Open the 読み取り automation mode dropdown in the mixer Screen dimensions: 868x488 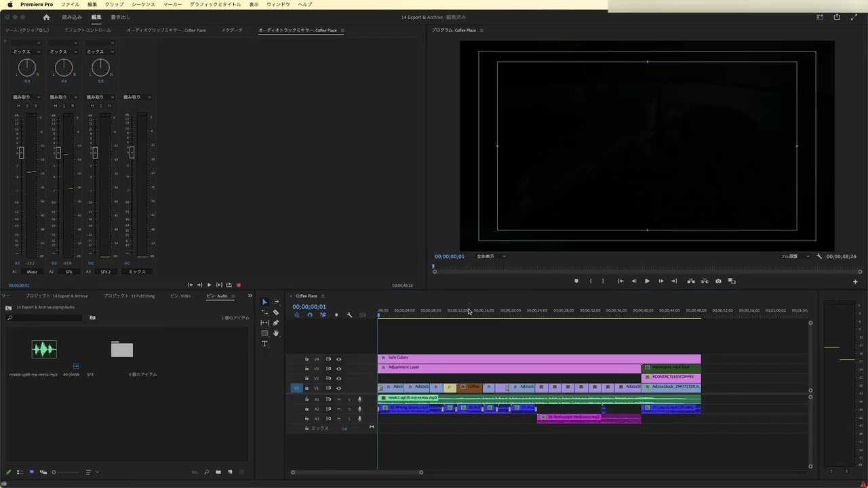pyautogui.click(x=26, y=97)
